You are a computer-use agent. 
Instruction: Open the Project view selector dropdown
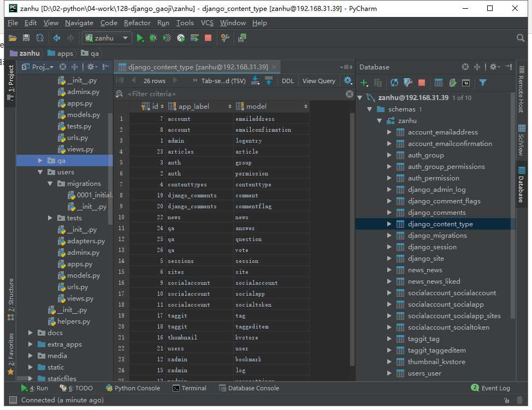point(37,67)
